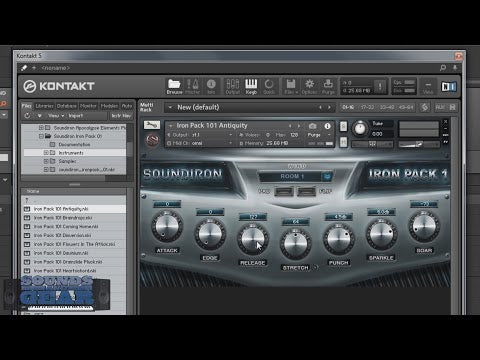Image resolution: width=480 pixels, height=360 pixels.
Task: Click the pencil icon near noname
Action: (24, 68)
